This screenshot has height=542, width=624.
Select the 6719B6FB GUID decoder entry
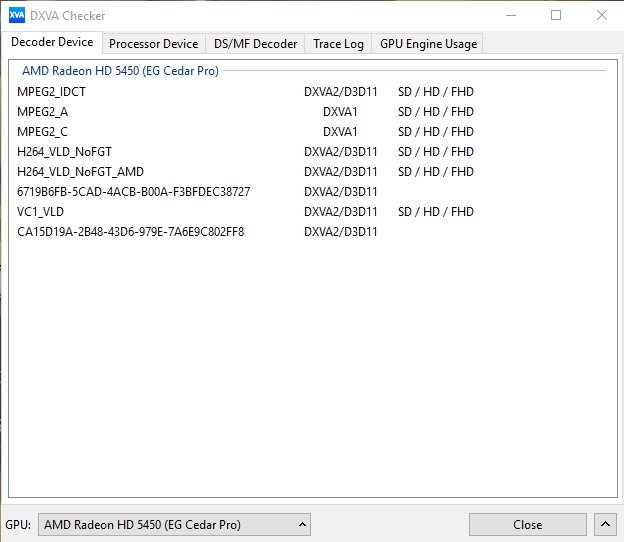tap(133, 192)
